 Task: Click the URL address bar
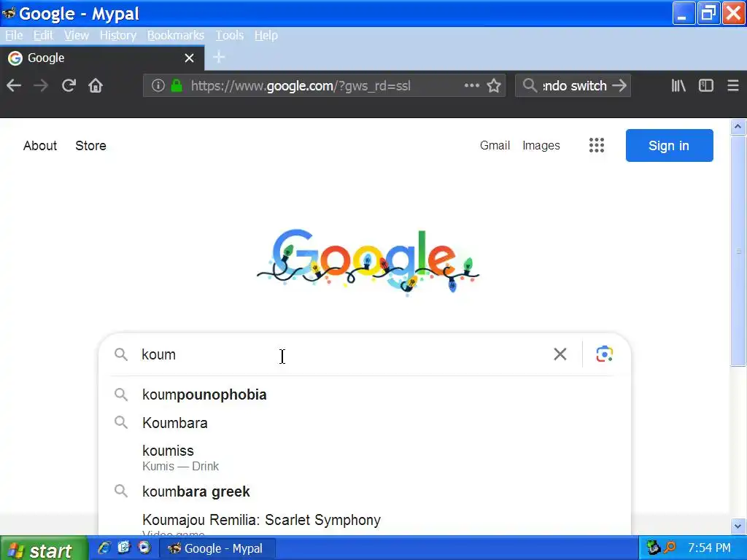(x=324, y=86)
